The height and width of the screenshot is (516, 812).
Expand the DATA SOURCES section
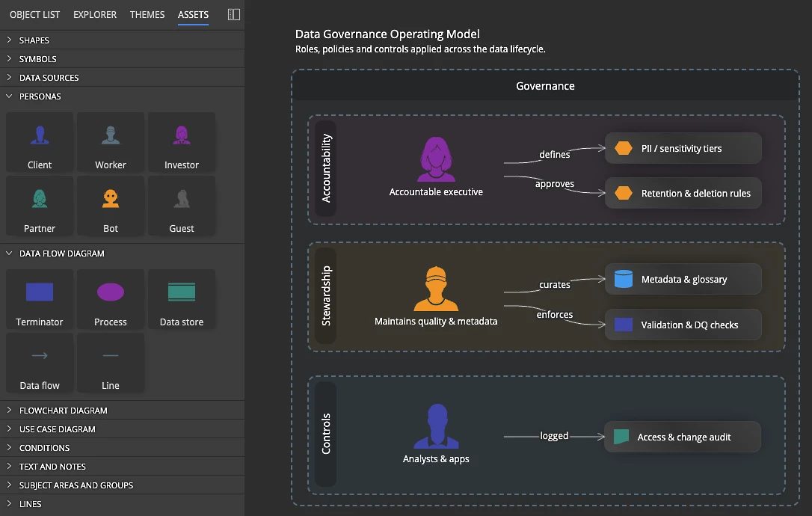pyautogui.click(x=122, y=77)
